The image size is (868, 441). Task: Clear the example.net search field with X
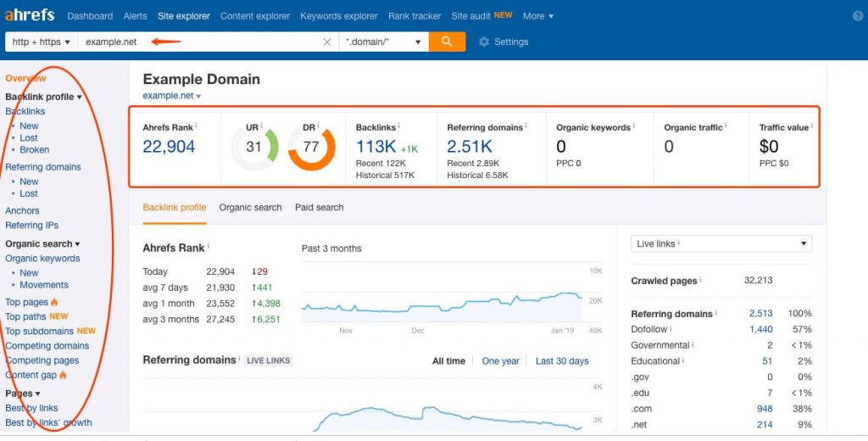click(x=327, y=42)
